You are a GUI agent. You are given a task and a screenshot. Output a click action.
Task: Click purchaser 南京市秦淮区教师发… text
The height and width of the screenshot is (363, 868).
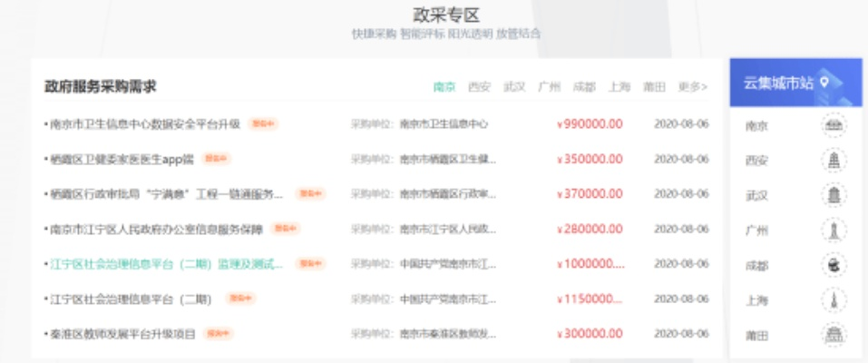tap(448, 334)
